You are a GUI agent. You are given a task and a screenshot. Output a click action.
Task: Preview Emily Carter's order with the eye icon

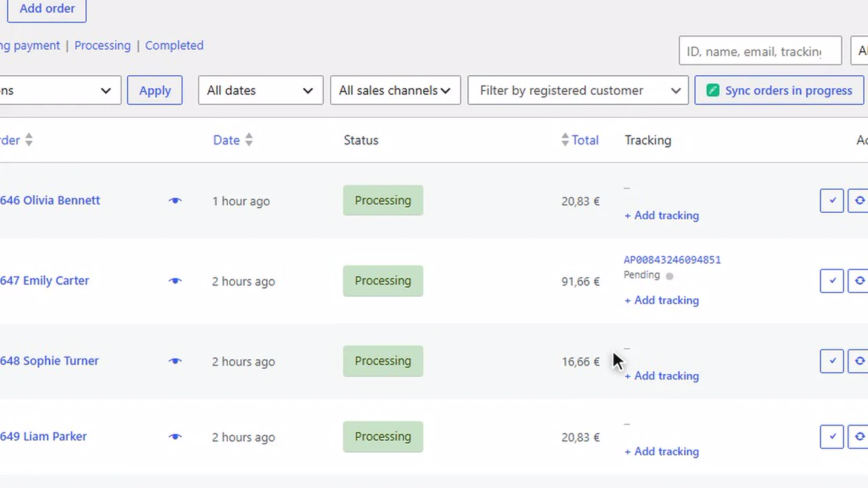[175, 281]
